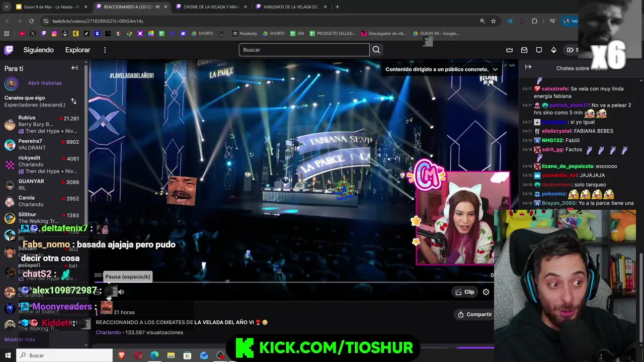Open the media control playlist icon

(552, 21)
